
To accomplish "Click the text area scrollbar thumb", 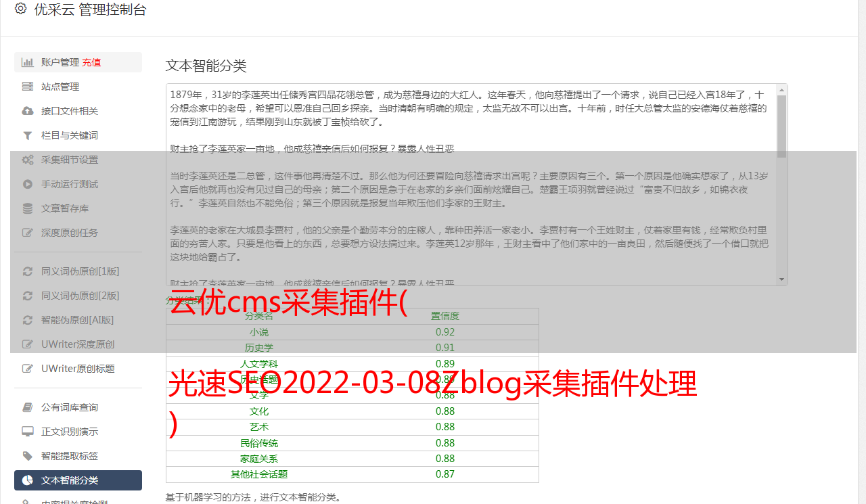I will click(x=782, y=126).
